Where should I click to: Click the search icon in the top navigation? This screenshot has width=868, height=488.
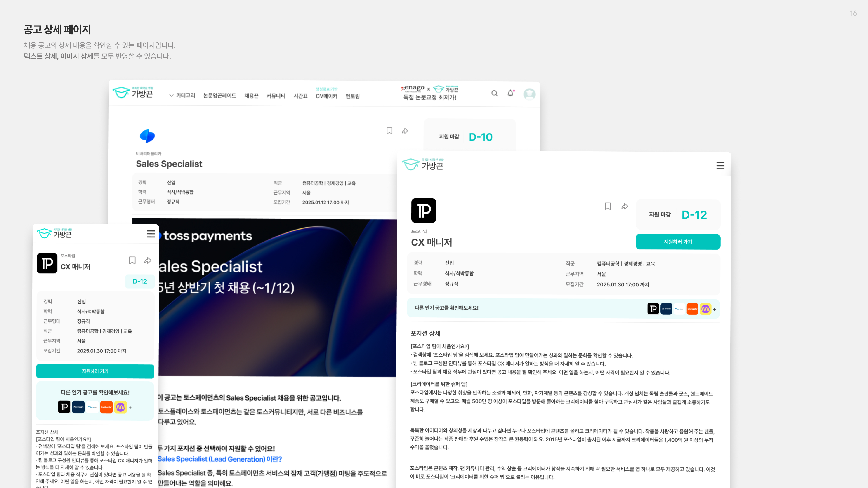tap(494, 93)
